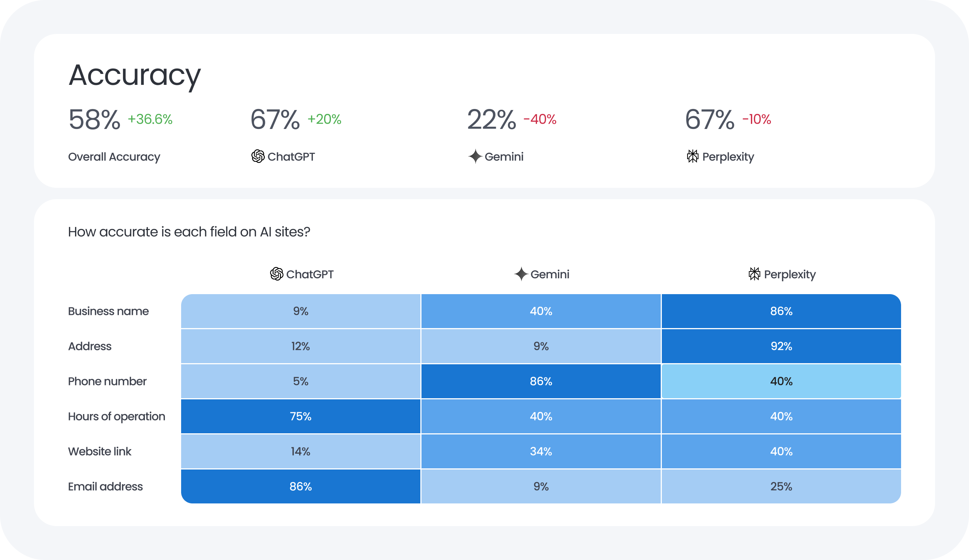Image resolution: width=969 pixels, height=560 pixels.
Task: Click Gemini sparkle icon in table header
Action: [x=521, y=274]
